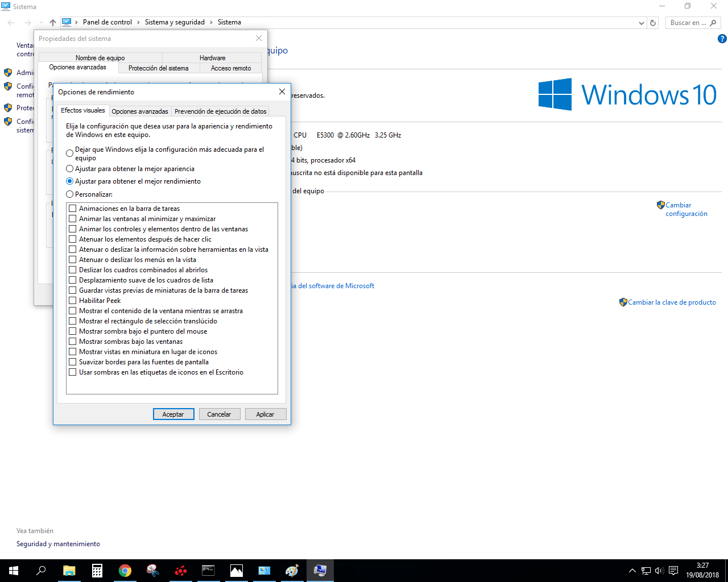Open 'Opciones avanzadas' tab in Opciones de rendimiento

click(140, 111)
